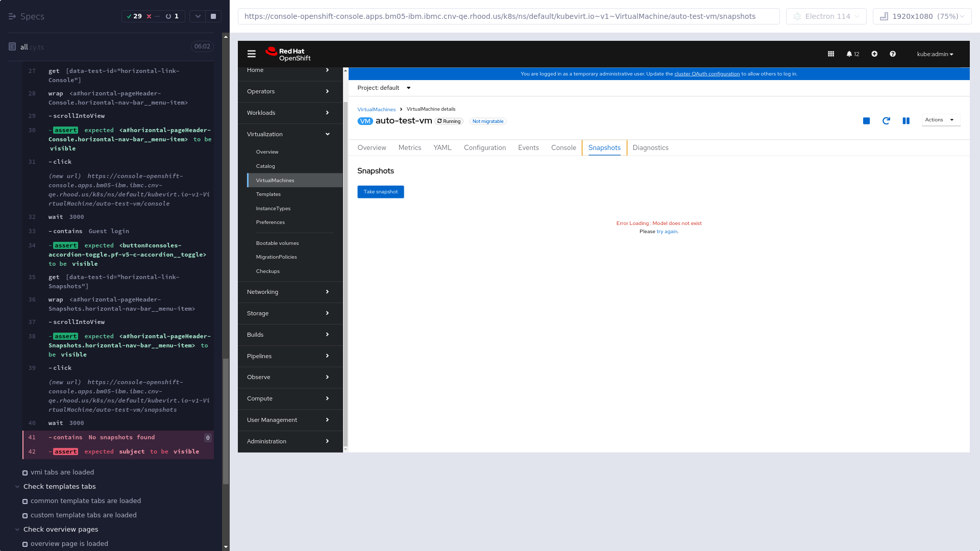Toggle the hamburger navigation menu
The image size is (980, 551).
pos(252,54)
